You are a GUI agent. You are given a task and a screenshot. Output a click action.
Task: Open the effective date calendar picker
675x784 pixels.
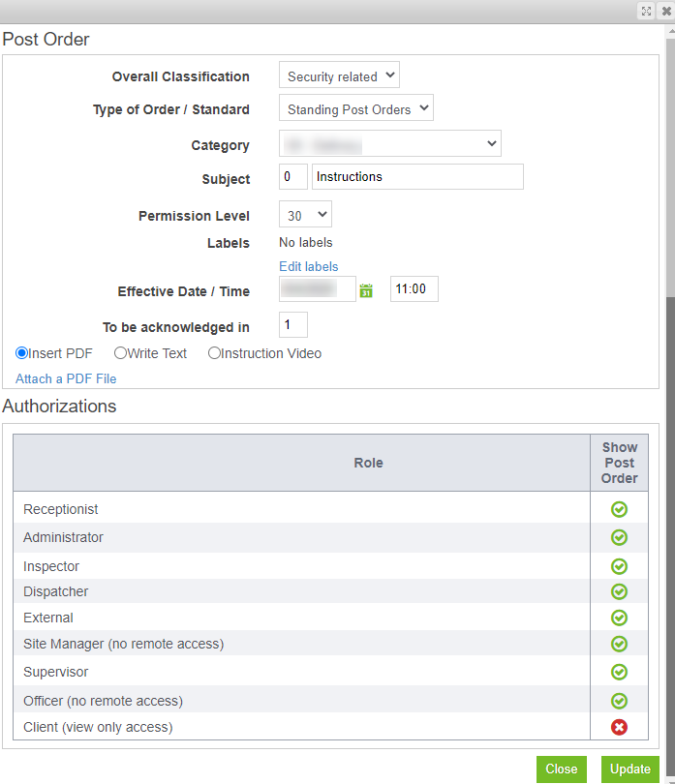point(366,288)
